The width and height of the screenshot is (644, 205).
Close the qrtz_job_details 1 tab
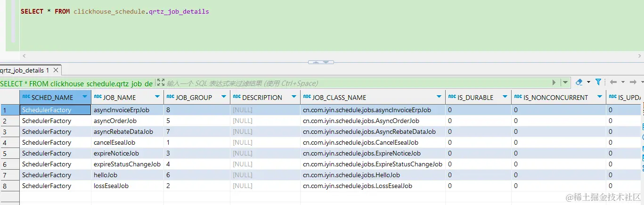pos(56,70)
